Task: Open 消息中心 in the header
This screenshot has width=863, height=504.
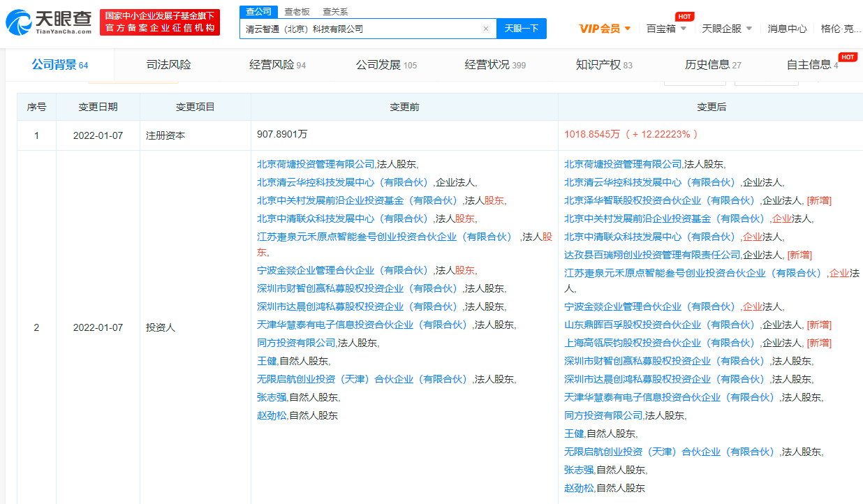Action: click(787, 29)
